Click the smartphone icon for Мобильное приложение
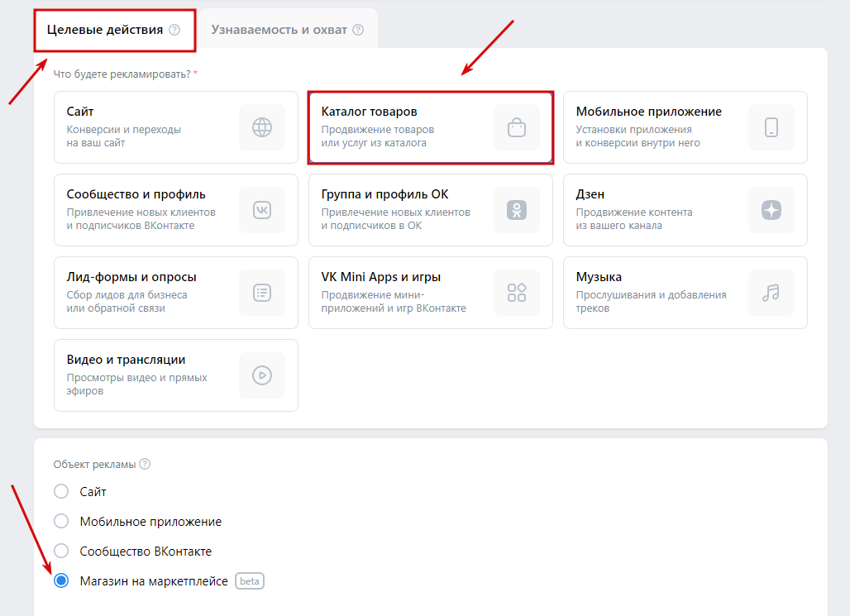Screen dimensions: 850x616 [x=771, y=127]
